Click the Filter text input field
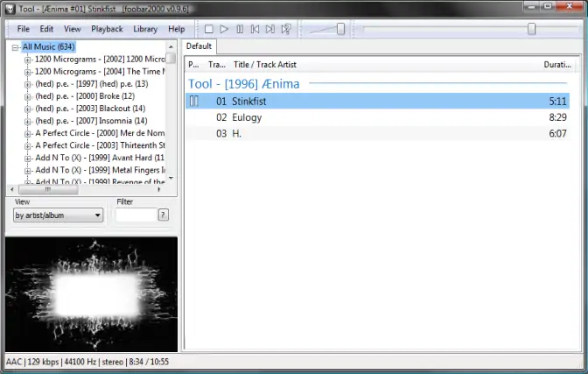The width and height of the screenshot is (588, 374). (136, 215)
